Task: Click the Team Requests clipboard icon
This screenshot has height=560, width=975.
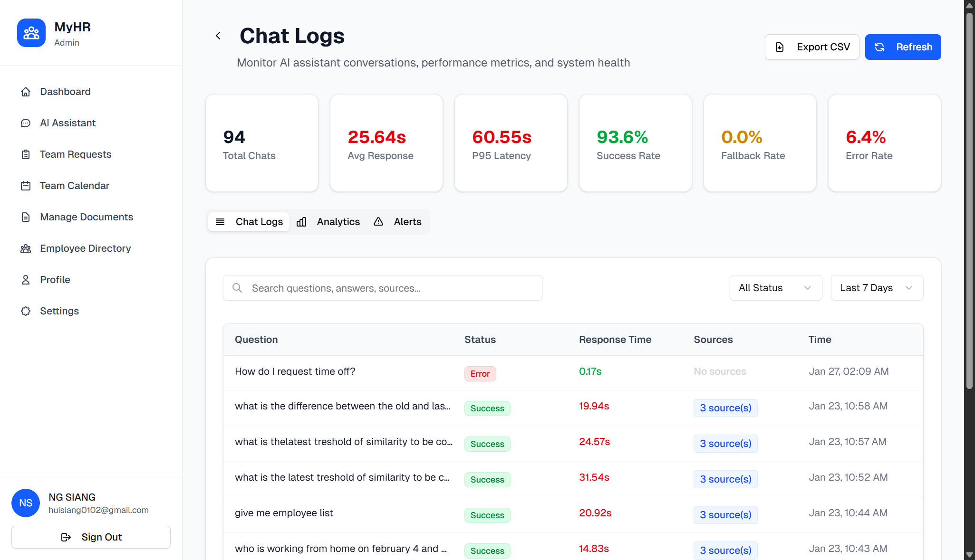Action: pyautogui.click(x=26, y=154)
